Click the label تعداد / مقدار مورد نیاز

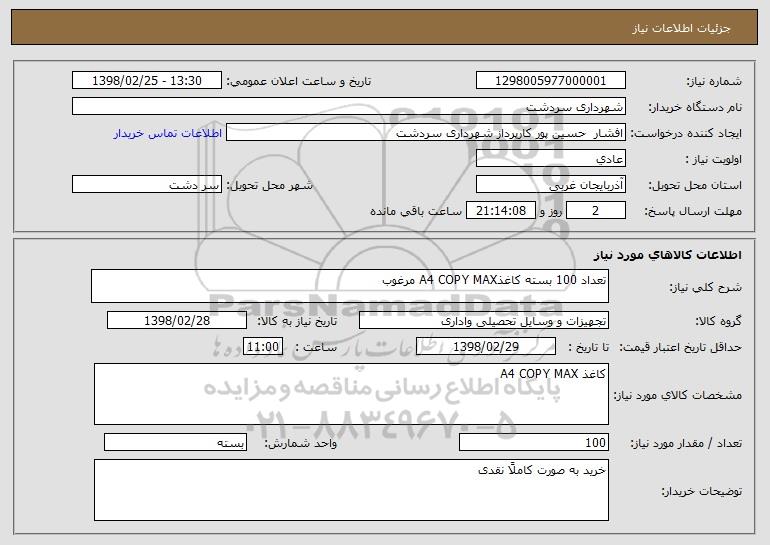pyautogui.click(x=686, y=443)
